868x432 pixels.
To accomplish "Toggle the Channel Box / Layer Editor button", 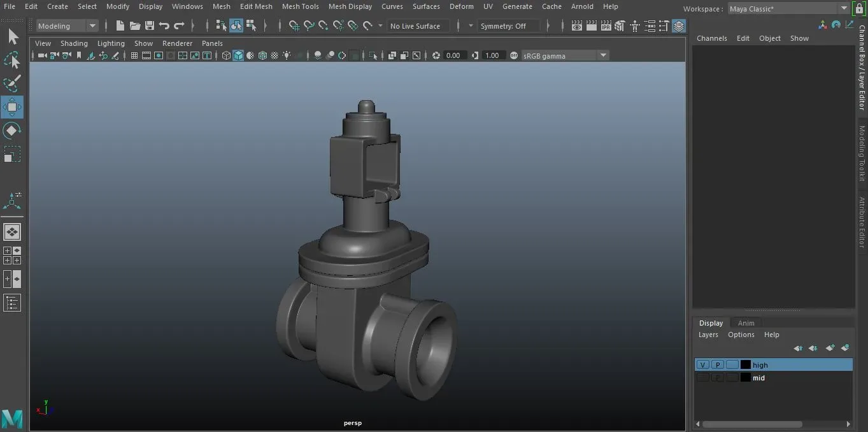I will point(679,26).
